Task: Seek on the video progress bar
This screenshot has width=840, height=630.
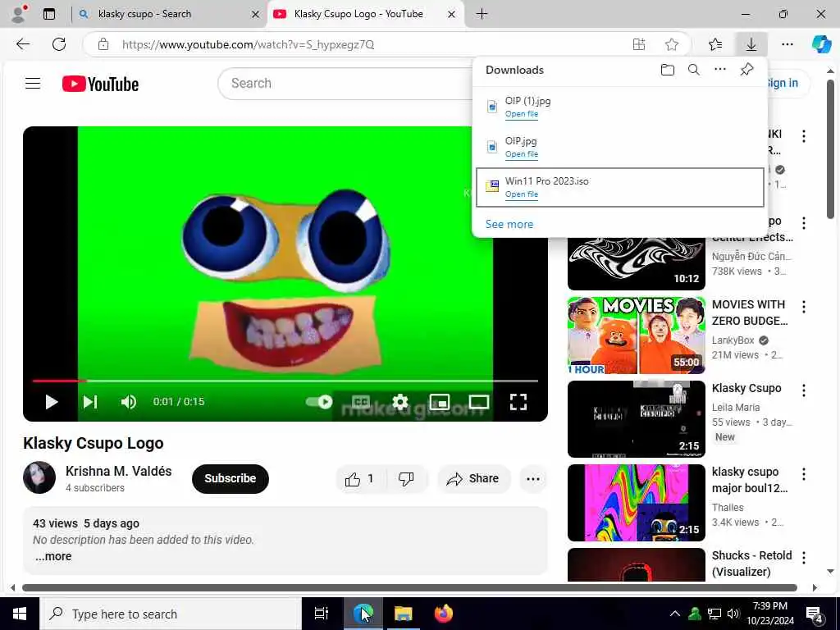Action: coord(285,381)
